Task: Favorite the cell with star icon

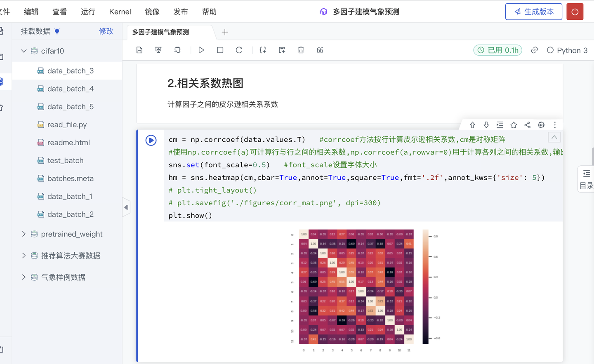Action: pyautogui.click(x=514, y=125)
